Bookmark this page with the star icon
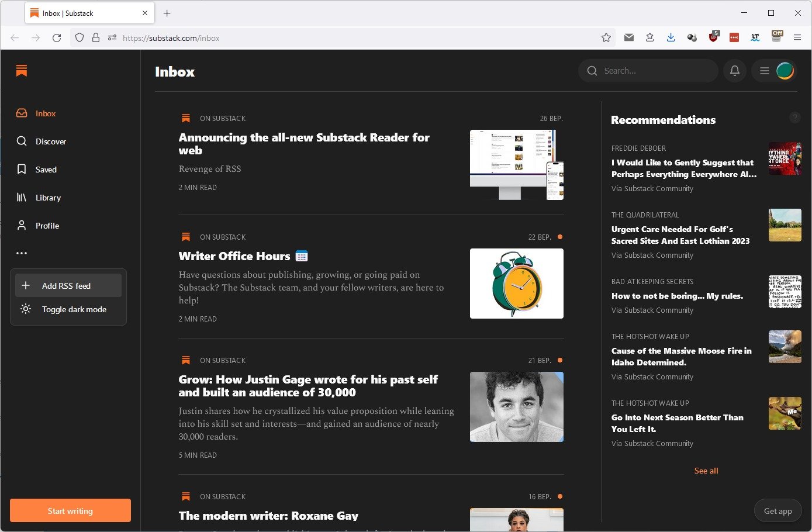This screenshot has width=812, height=532. tap(606, 38)
